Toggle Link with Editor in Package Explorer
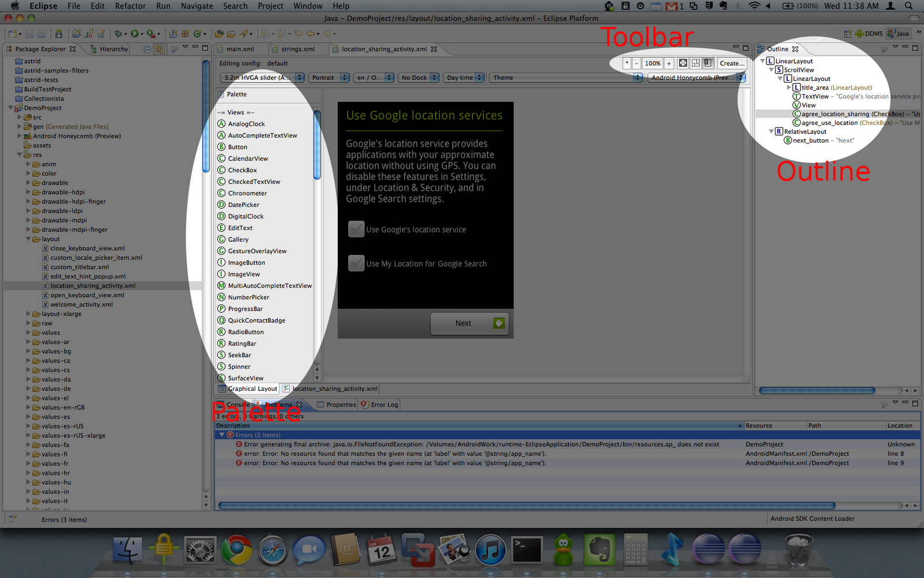 (159, 49)
